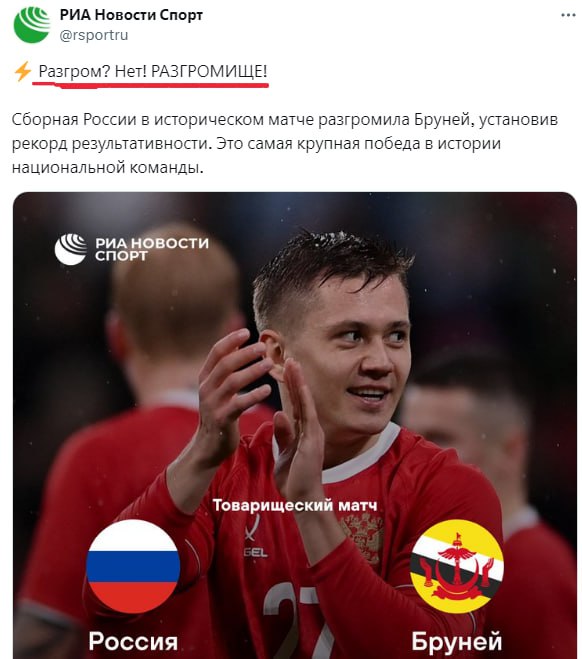Click the Brunei flag circle icon
This screenshot has height=659, width=582.
point(457,566)
